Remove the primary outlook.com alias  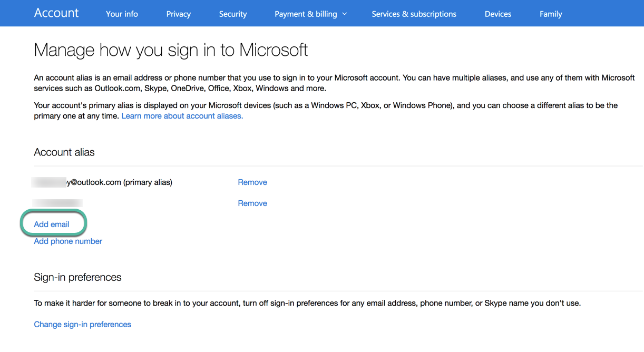pos(252,182)
